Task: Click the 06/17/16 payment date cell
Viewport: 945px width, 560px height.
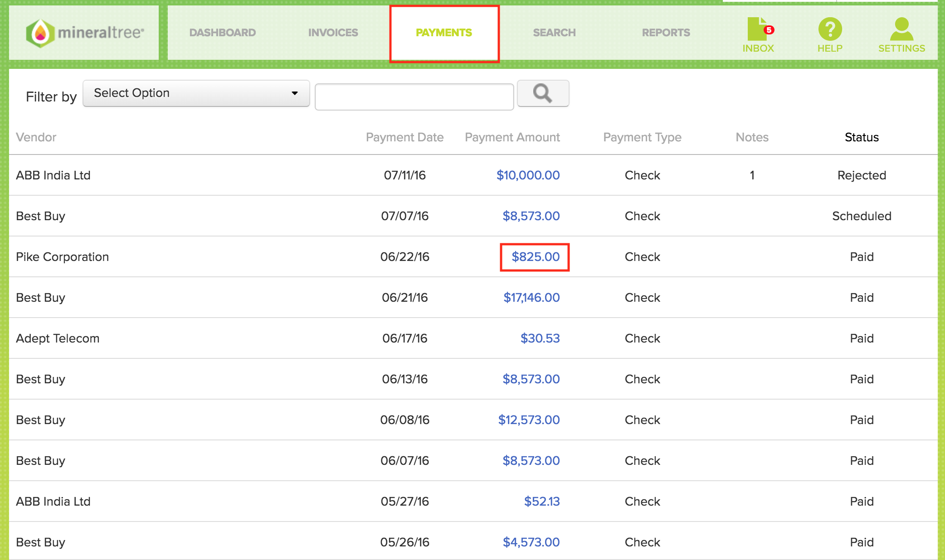Action: 405,338
